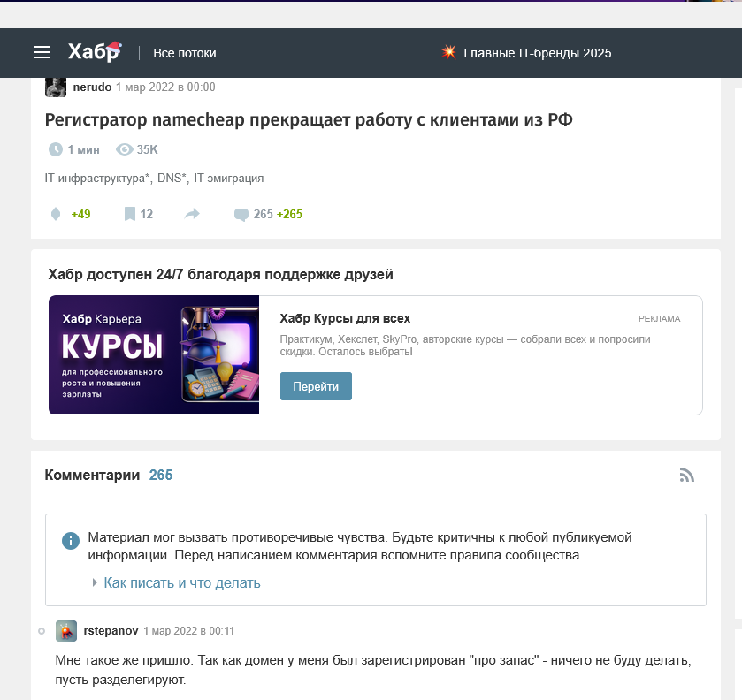This screenshot has height=700, width=742.
Task: Click the 'Хабр Курсы для всех' ad title
Action: pos(345,318)
